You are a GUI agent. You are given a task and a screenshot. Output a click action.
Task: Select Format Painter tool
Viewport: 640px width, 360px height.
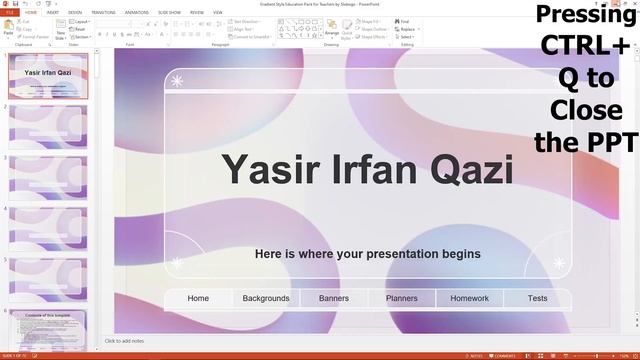point(33,37)
